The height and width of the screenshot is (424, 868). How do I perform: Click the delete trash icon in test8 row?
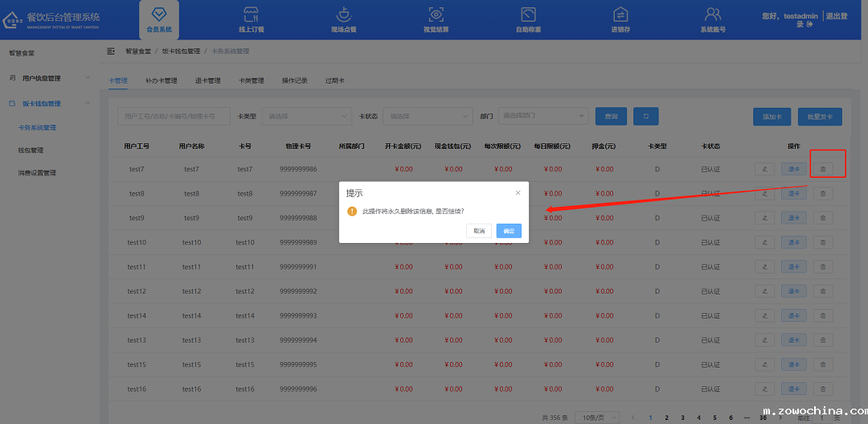click(823, 193)
